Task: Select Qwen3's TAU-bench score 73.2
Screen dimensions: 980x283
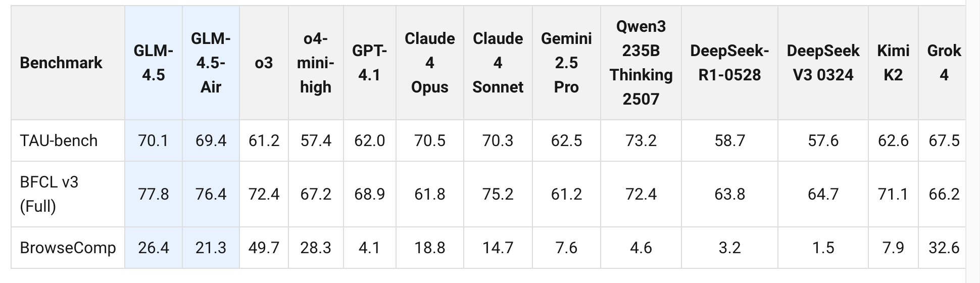Action: click(641, 140)
